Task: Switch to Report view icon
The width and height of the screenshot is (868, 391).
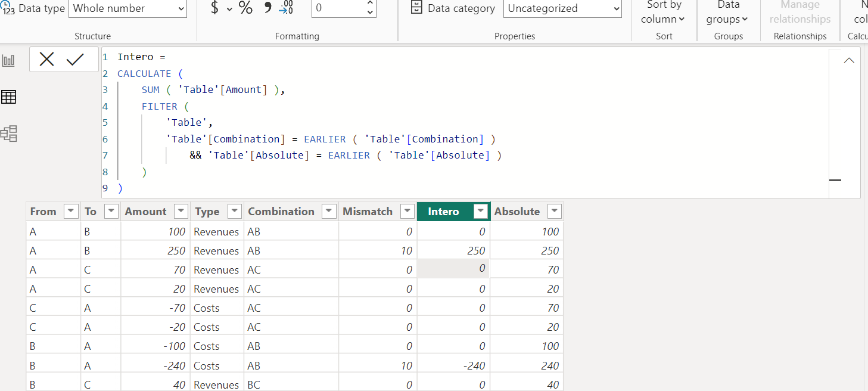Action: pos(9,60)
